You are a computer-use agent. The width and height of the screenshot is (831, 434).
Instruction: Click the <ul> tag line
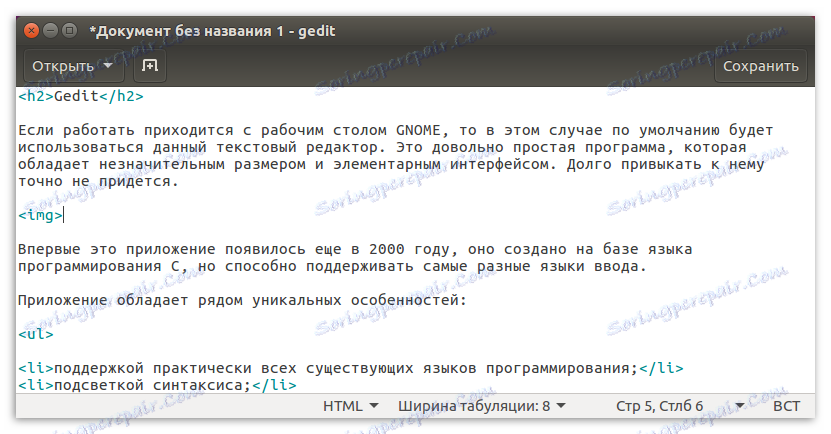pos(36,334)
